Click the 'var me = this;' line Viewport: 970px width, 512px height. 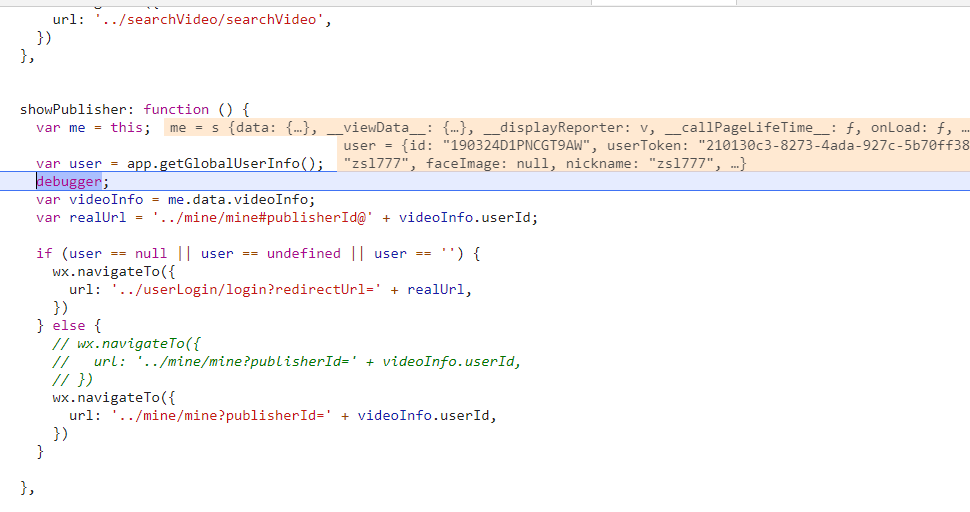93,127
